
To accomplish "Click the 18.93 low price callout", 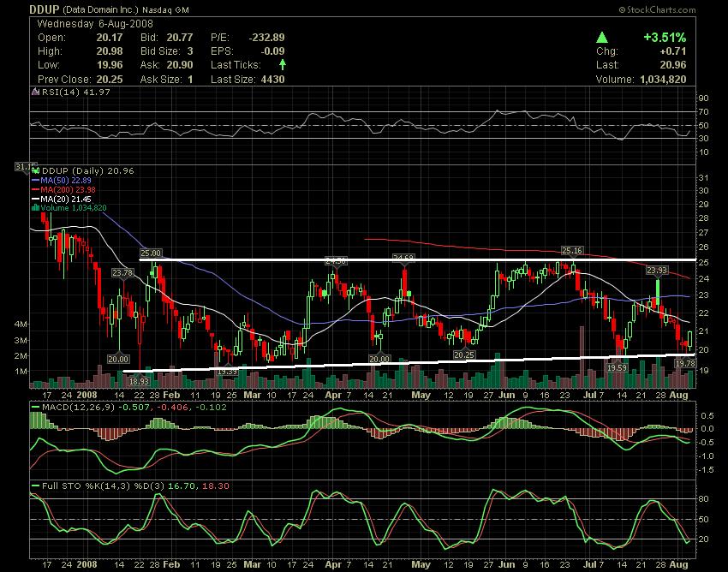I will tap(140, 381).
